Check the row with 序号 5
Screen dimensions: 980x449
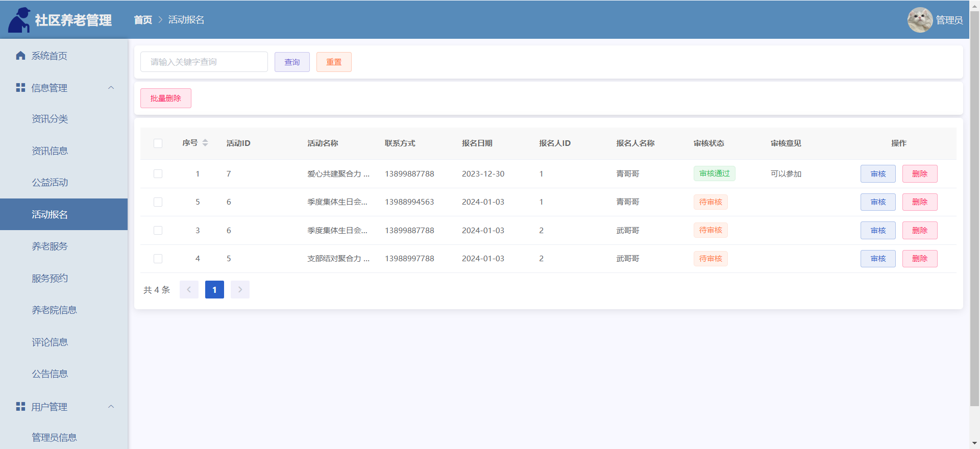(x=158, y=202)
